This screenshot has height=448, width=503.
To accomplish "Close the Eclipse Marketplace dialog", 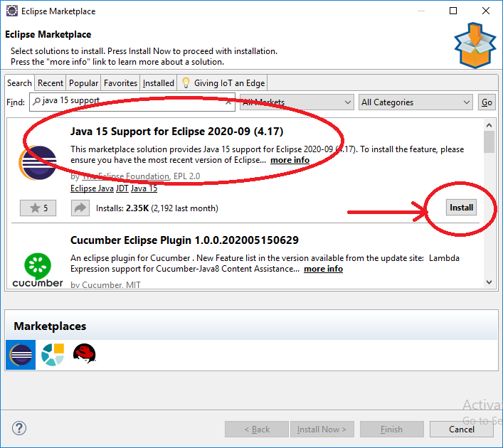I will click(486, 11).
